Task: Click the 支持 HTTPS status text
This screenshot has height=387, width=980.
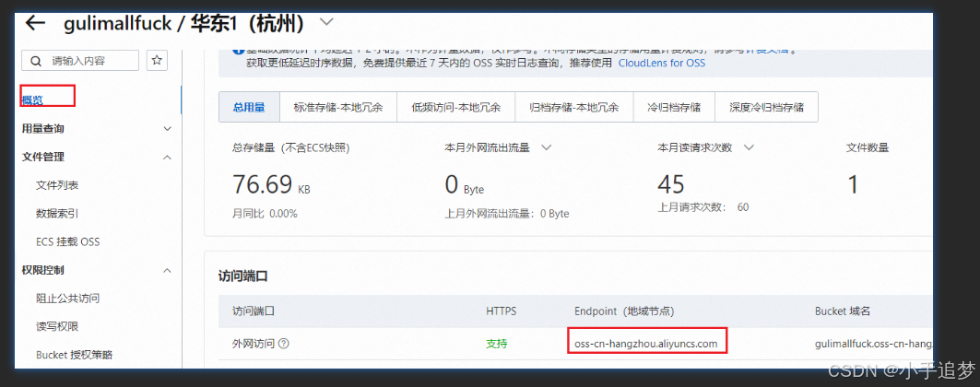Action: pyautogui.click(x=497, y=344)
